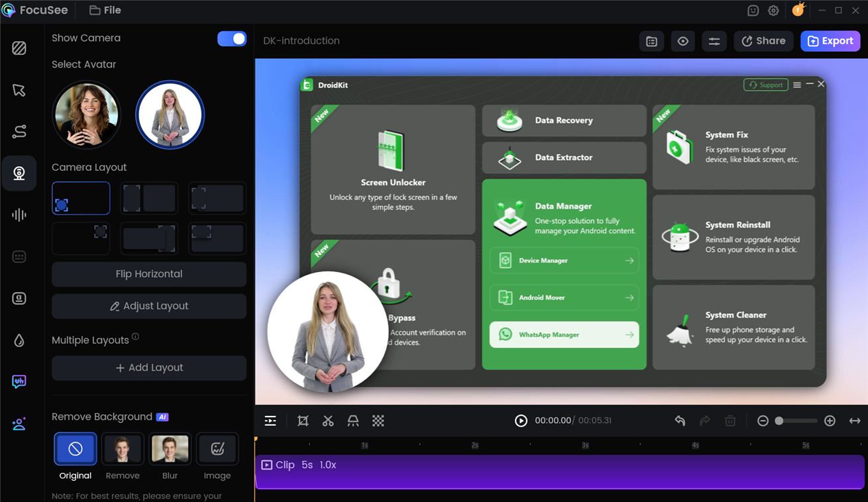Click the timeline zoom slider handle
Image resolution: width=868 pixels, height=502 pixels.
[x=779, y=421]
